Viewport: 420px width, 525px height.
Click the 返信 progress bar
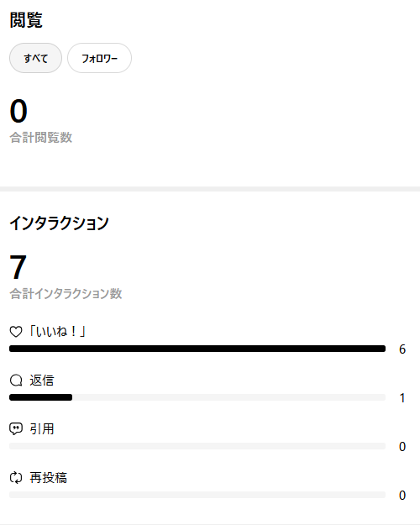pyautogui.click(x=197, y=397)
